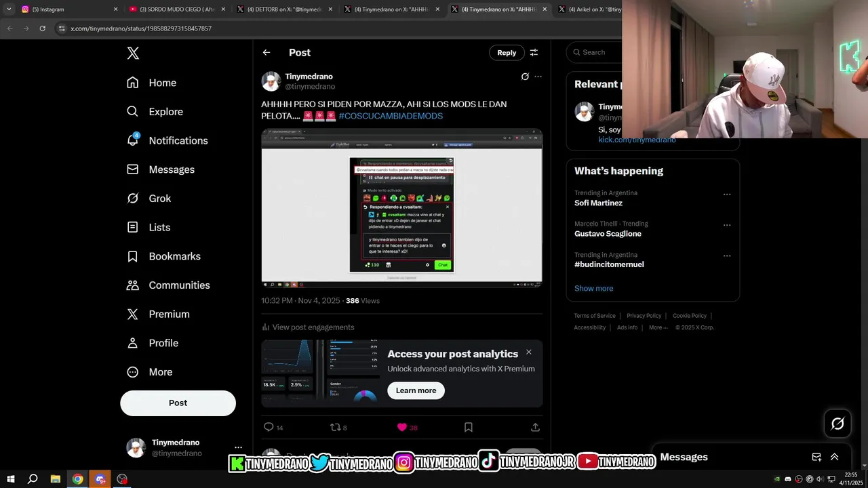This screenshot has height=488, width=868.
Task: Click the Learn more button
Action: coord(416,390)
